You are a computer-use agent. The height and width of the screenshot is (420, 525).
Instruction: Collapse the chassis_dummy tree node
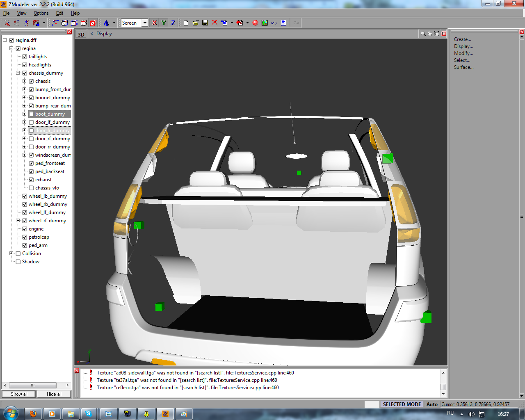(18, 73)
